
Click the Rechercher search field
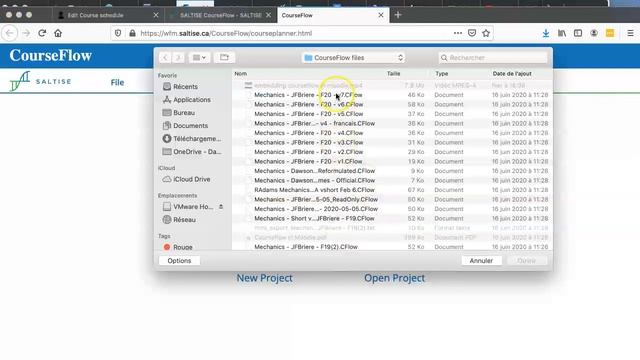(493, 58)
